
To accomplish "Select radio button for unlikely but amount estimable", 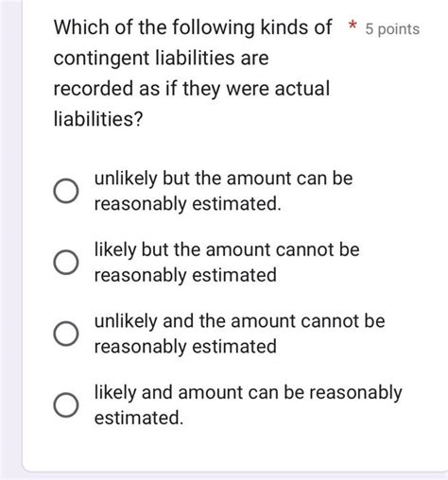I will click(x=66, y=191).
